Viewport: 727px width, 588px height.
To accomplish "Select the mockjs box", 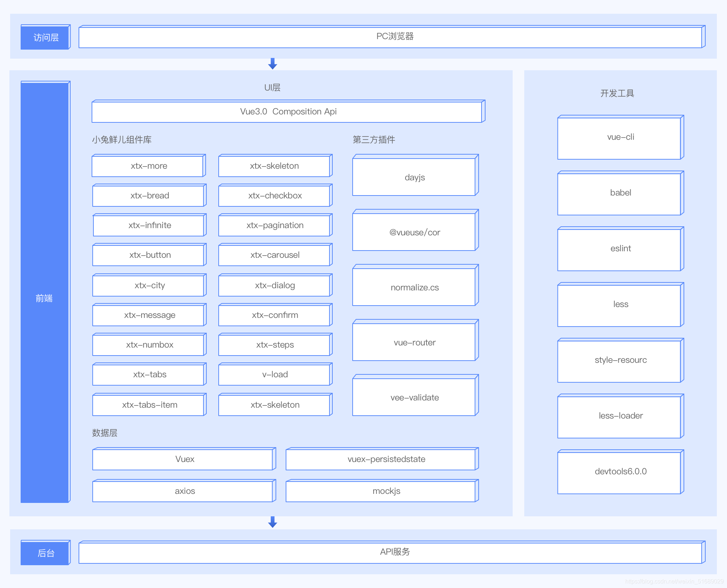I will [382, 491].
